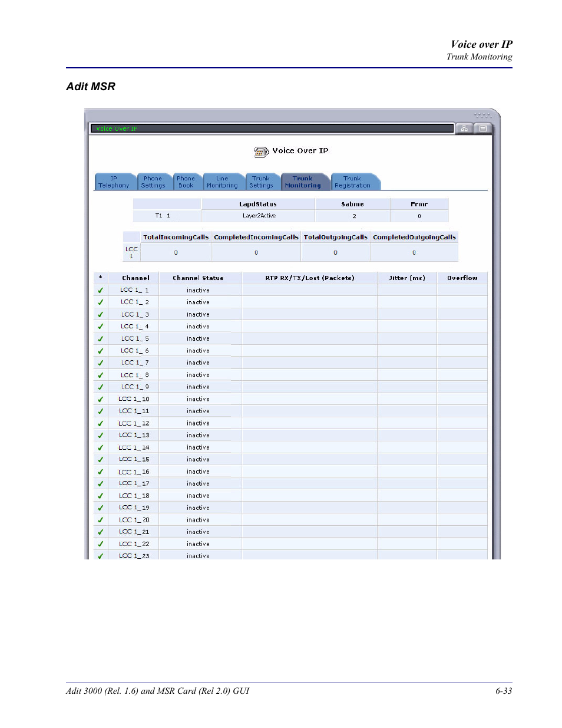Click the green check for LCC 1_ 1
This screenshot has width=562, height=728.
tap(100, 290)
